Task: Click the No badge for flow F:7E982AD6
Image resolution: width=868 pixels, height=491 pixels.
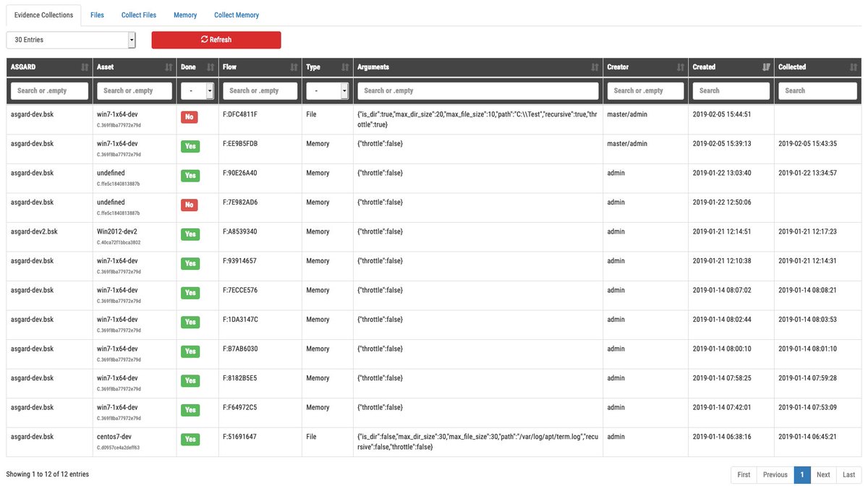Action: click(x=190, y=205)
